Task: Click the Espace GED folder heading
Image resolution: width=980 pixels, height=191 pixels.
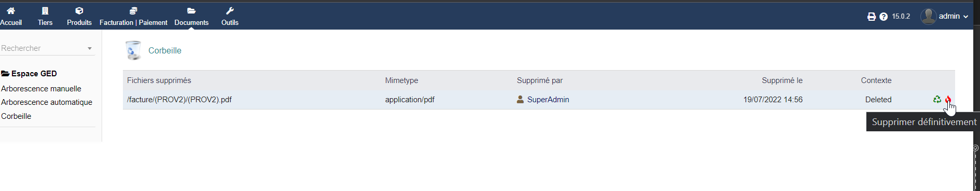Action: pyautogui.click(x=29, y=74)
